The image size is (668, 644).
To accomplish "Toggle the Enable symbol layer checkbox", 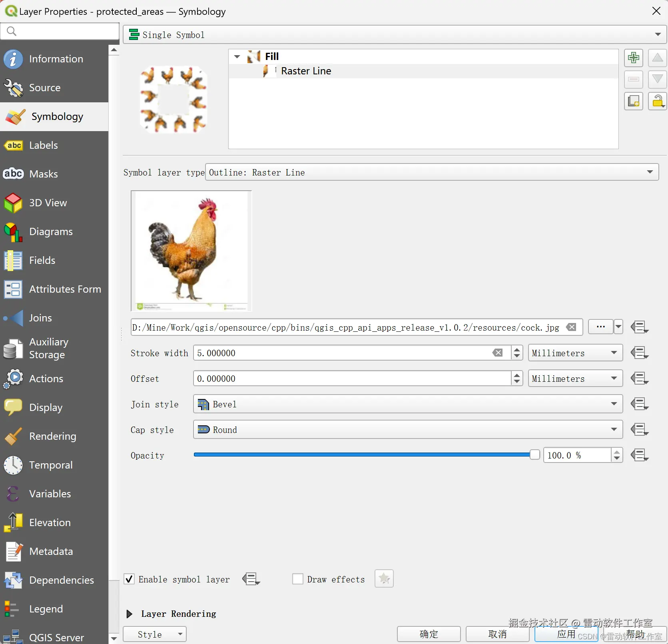I will pos(129,579).
